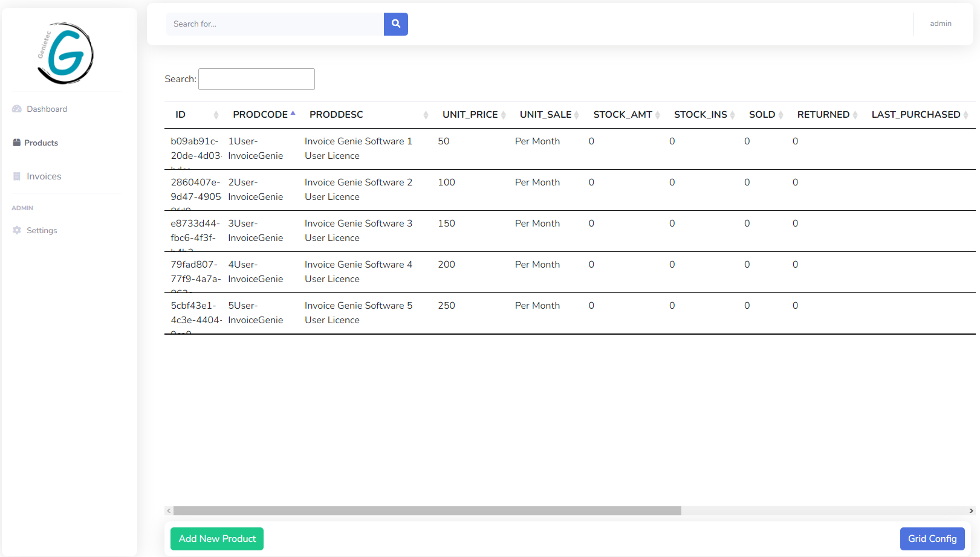Open Settings under Admin section

click(35, 230)
